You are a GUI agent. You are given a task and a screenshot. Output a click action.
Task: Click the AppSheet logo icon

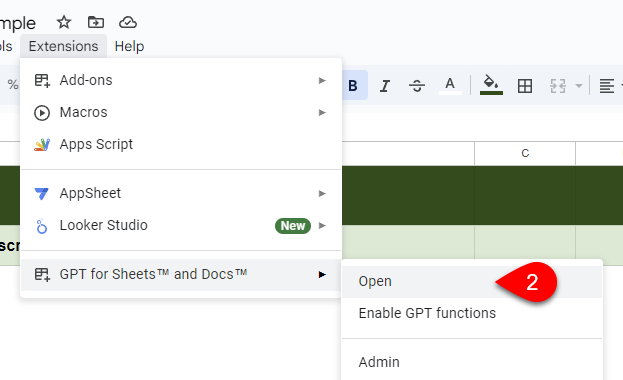tap(42, 194)
